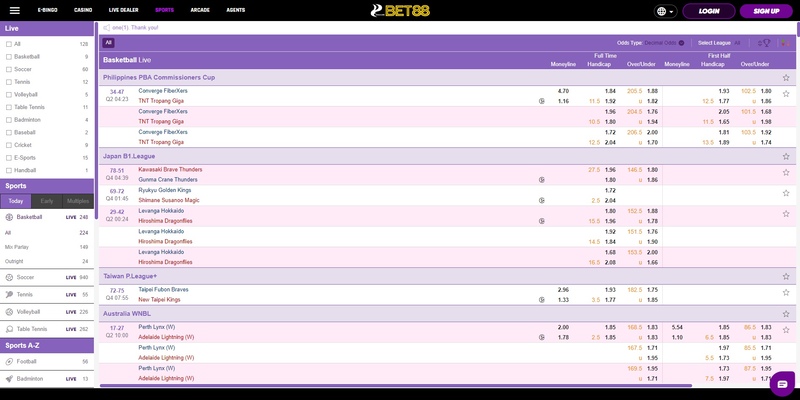The image size is (800, 400).
Task: Click the BET88 logo
Action: 400,10
